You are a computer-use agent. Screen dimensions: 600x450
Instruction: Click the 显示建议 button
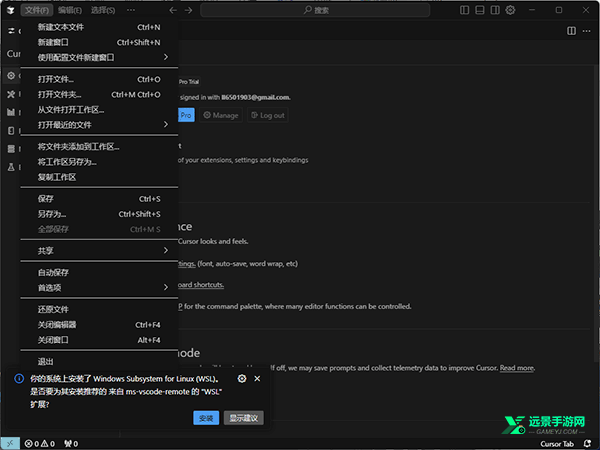tap(243, 417)
